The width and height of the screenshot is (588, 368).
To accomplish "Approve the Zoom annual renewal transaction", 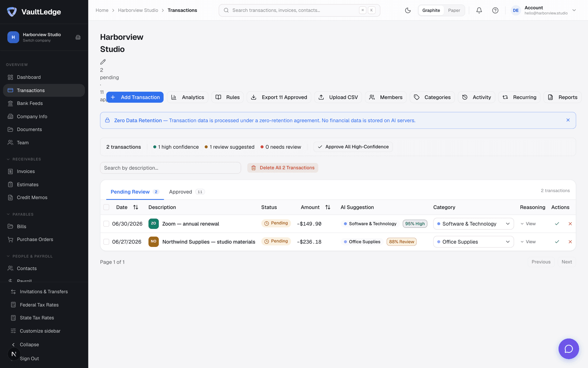I will 557,224.
